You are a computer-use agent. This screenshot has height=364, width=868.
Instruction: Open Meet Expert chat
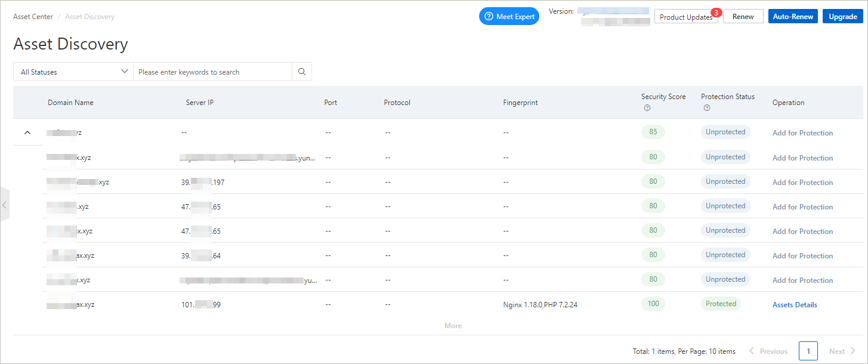click(509, 16)
